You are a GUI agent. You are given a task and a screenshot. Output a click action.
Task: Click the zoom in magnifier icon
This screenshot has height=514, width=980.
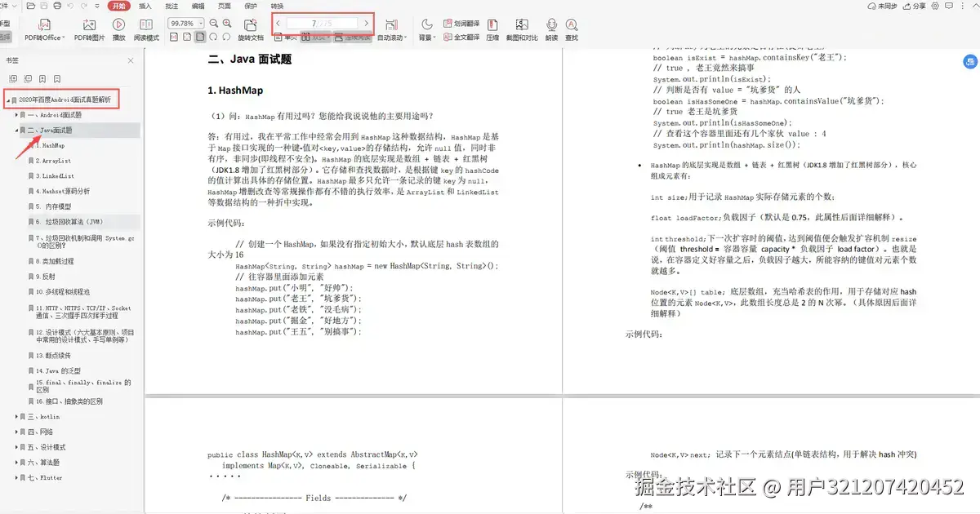226,24
